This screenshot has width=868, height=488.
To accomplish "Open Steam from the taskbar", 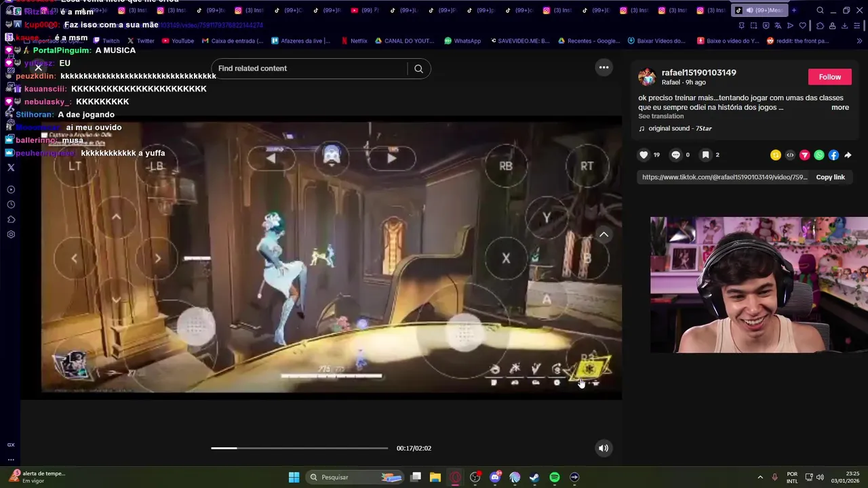I will [534, 477].
